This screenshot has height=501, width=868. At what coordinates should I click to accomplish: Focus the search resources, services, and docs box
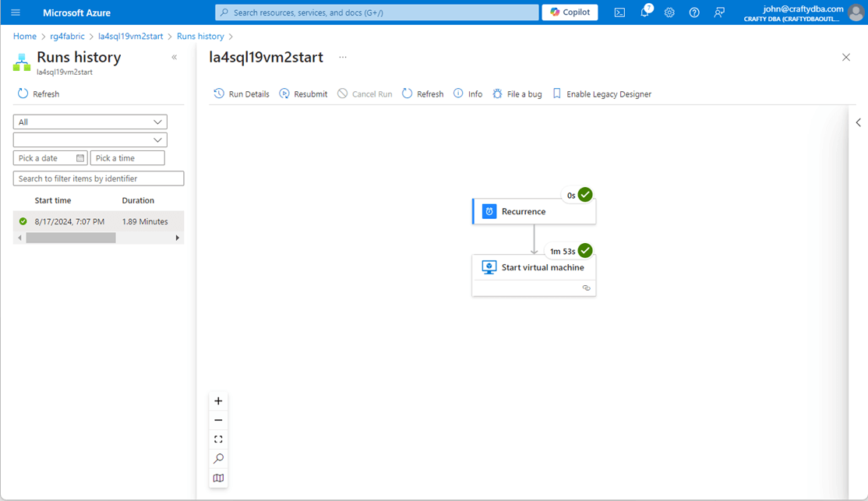pos(376,12)
